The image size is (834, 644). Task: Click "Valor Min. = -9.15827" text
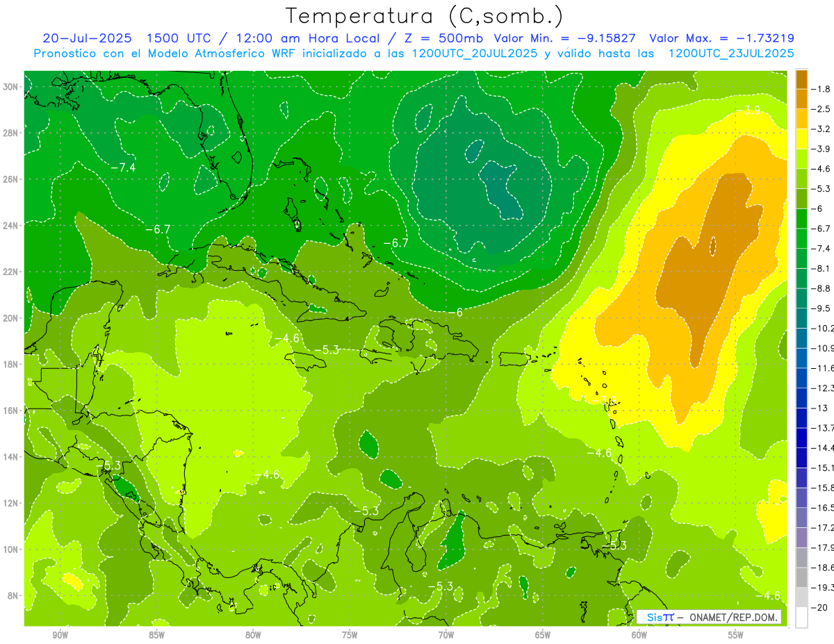coord(563,38)
